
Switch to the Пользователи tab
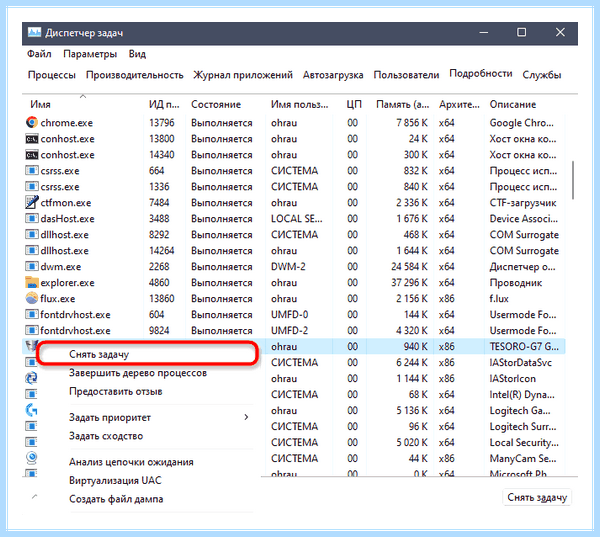(406, 75)
